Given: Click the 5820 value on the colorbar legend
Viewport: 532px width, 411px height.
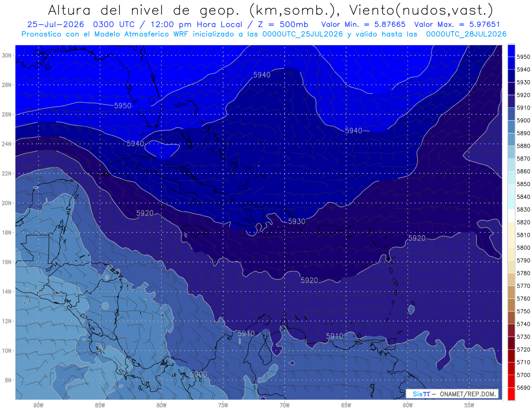Looking at the screenshot, I should click(523, 222).
